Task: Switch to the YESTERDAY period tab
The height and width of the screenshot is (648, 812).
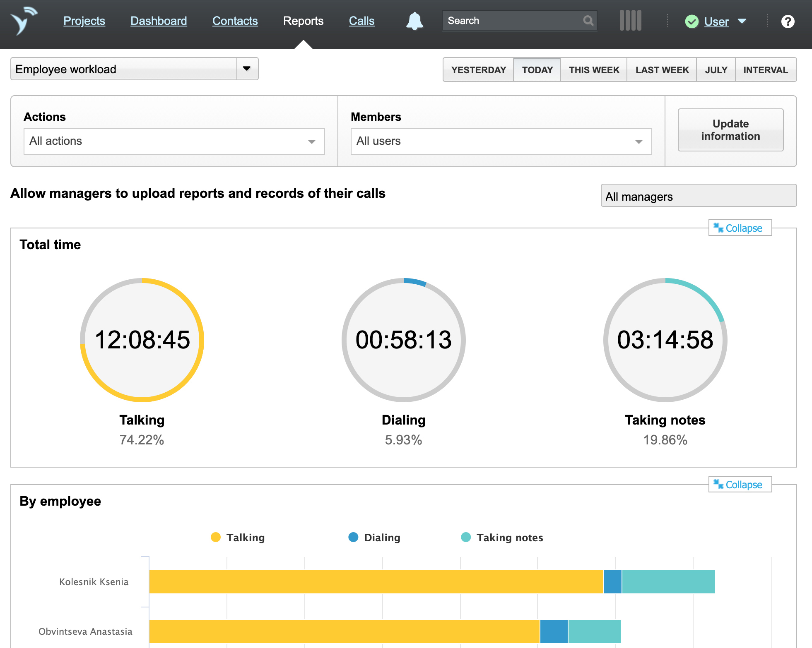Action: click(478, 70)
